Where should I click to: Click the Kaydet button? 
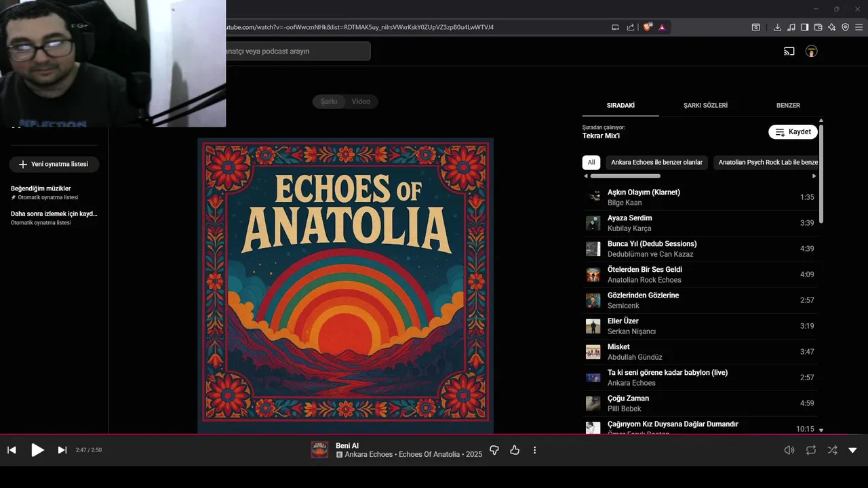pyautogui.click(x=793, y=131)
